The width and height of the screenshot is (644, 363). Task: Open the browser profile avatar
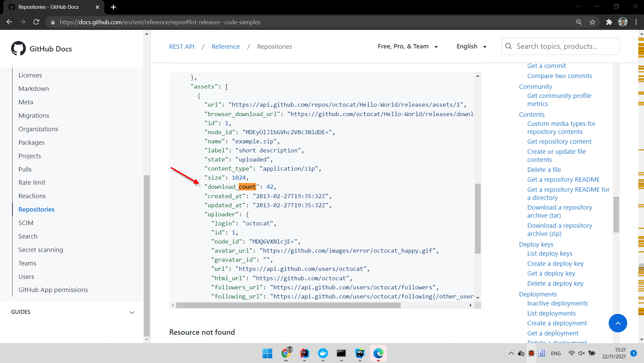pyautogui.click(x=622, y=22)
